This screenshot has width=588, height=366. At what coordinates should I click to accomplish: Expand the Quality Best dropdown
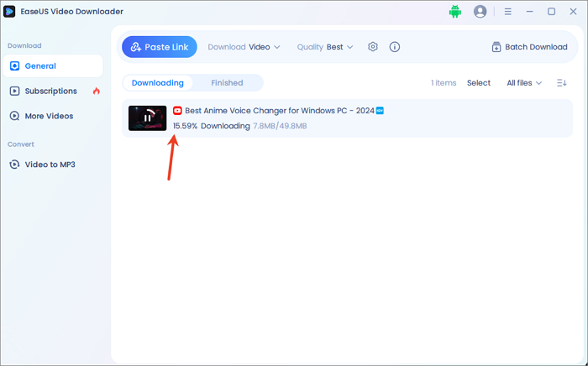(325, 47)
